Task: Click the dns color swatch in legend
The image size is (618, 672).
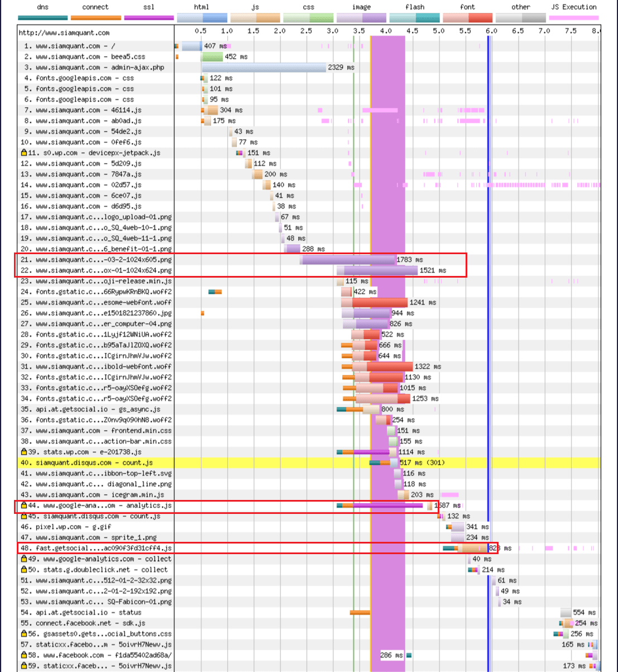Action: [42, 18]
